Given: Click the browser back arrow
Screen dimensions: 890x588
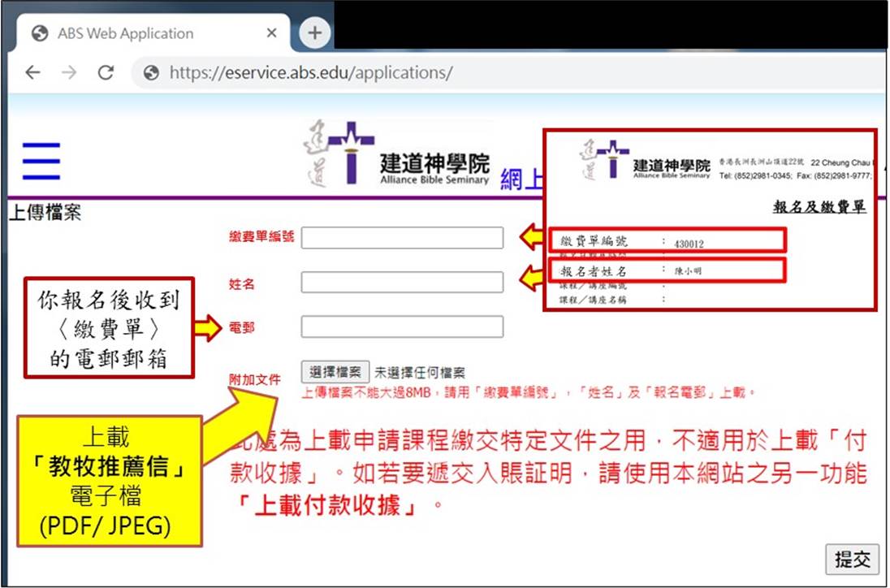Looking at the screenshot, I should (32, 72).
